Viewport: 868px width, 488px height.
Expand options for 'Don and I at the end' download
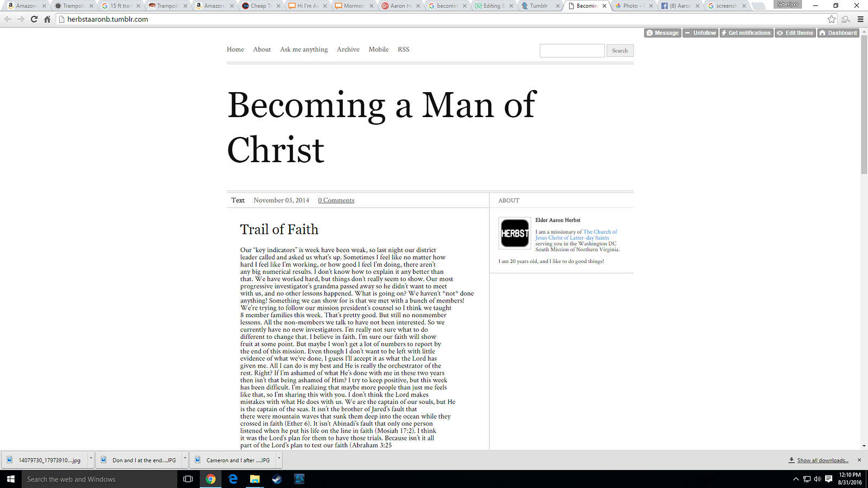(185, 459)
